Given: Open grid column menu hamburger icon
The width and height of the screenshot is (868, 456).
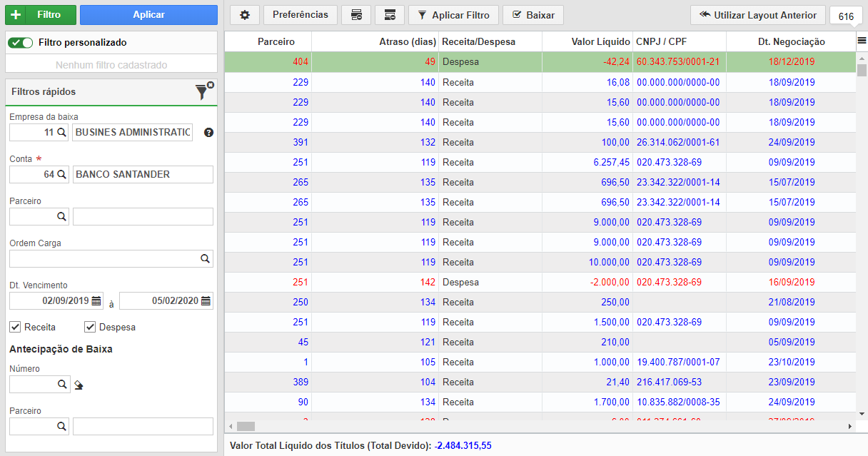Looking at the screenshot, I should click(x=862, y=41).
